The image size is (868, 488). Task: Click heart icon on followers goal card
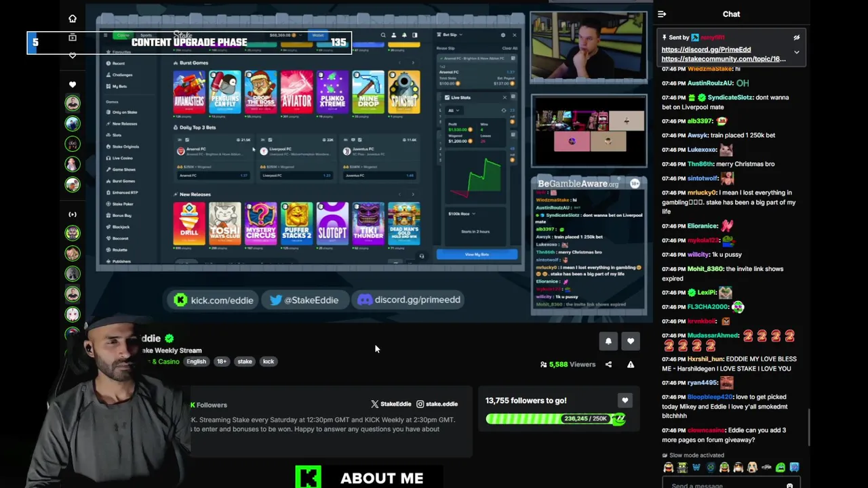click(625, 401)
